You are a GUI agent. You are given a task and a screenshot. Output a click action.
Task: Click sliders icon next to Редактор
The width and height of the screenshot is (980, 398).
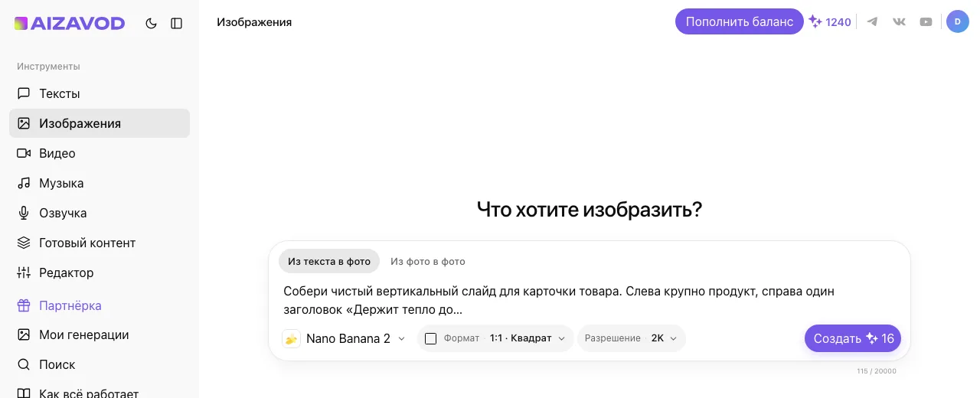[24, 272]
